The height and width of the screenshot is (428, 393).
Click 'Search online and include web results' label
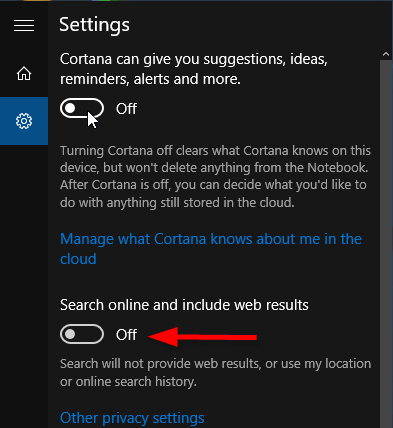click(x=184, y=305)
